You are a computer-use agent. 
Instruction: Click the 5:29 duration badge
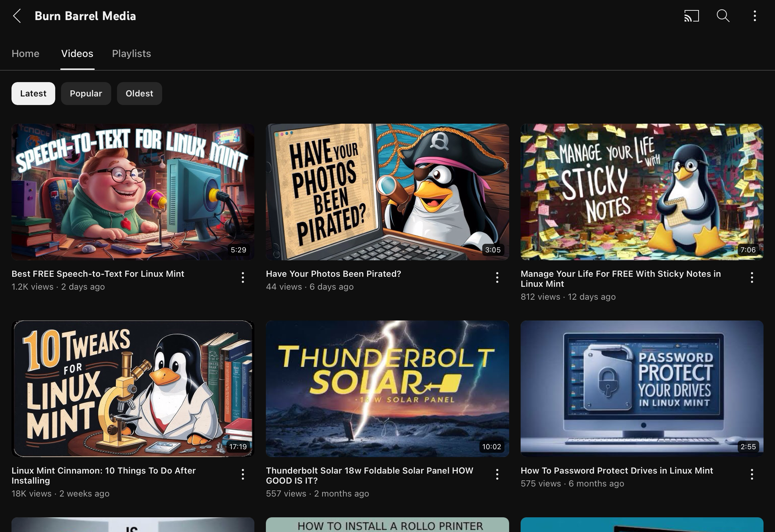click(239, 250)
